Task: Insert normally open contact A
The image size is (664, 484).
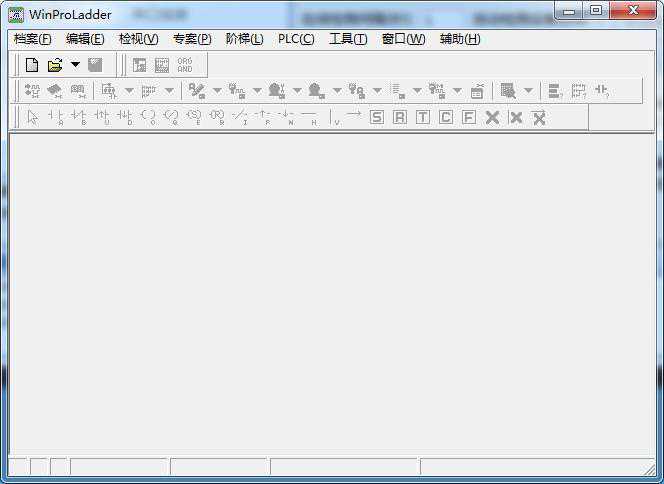Action: tap(55, 117)
